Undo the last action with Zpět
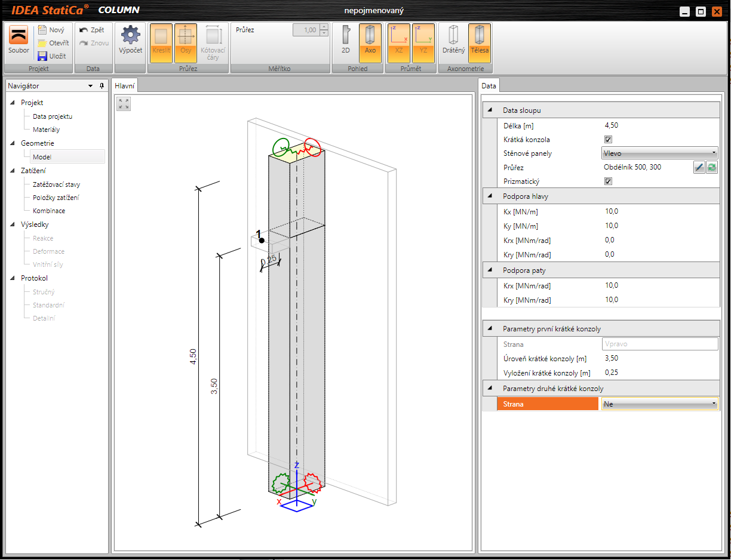Viewport: 731px width, 560px height. (x=92, y=30)
